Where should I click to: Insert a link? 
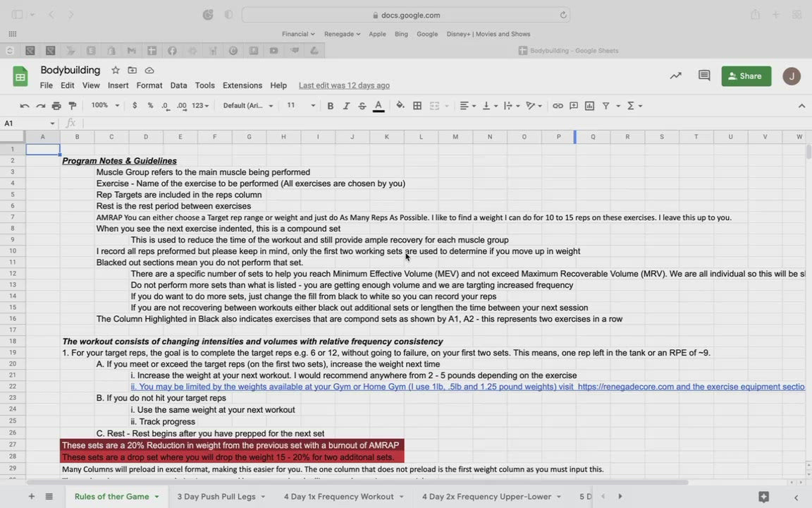click(x=558, y=106)
